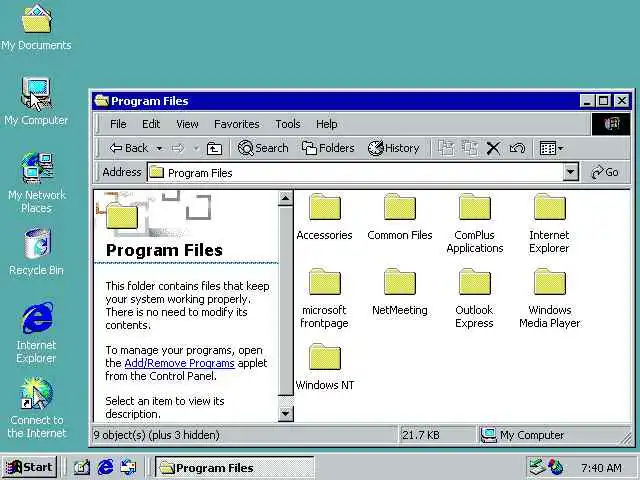Select the Outlook Express folder
Viewport: 640px width, 480px height.
[x=475, y=298]
